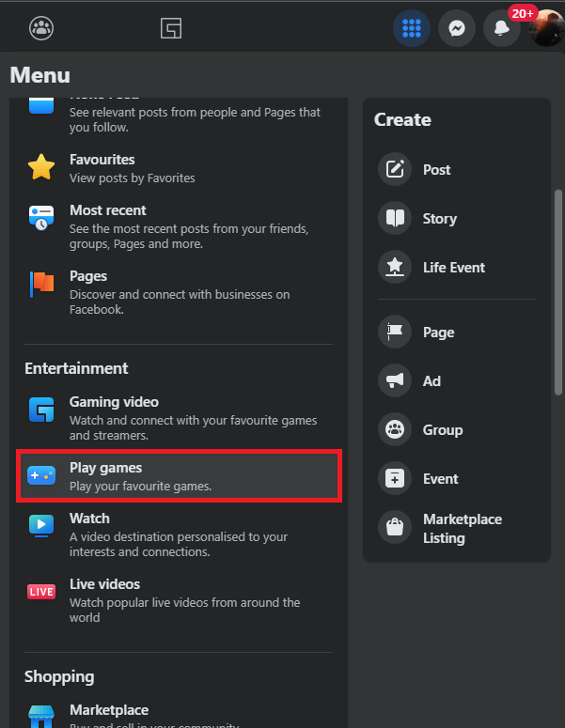The width and height of the screenshot is (565, 728).
Task: Click the menu's vertical scrollbar
Action: (558, 292)
